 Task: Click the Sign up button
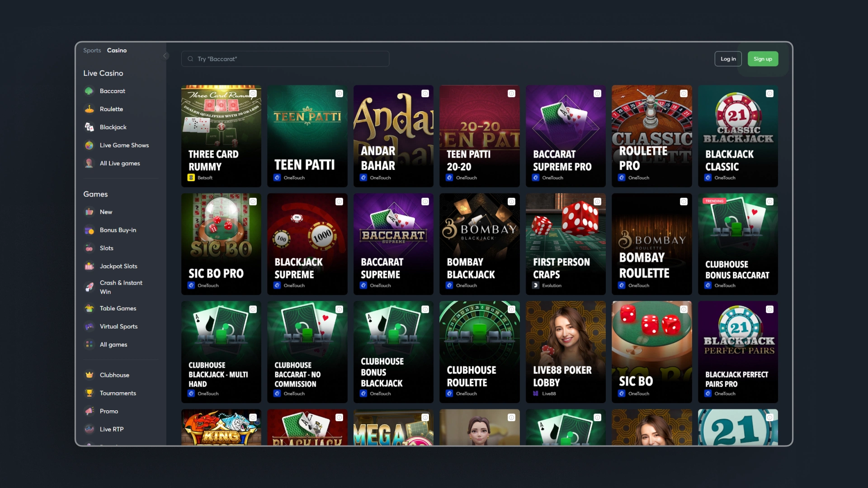point(763,58)
